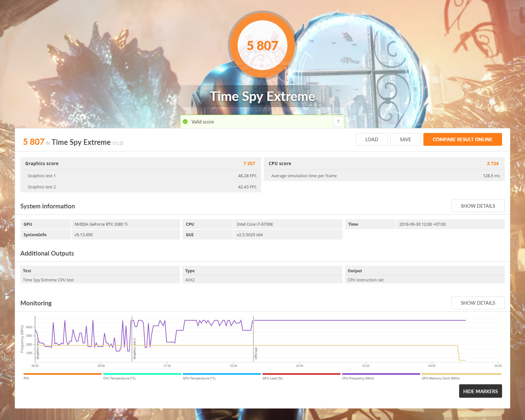This screenshot has width=525, height=420.
Task: Click the Additional Outputs heading
Action: 47,253
